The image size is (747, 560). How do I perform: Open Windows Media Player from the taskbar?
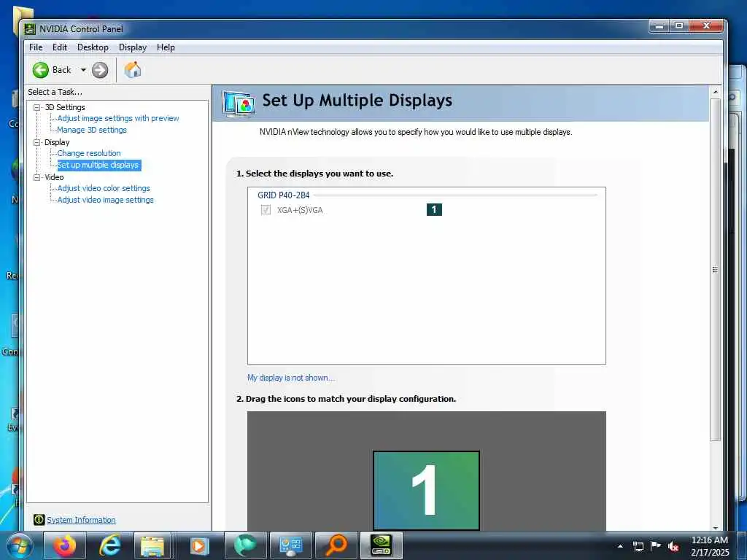(199, 545)
